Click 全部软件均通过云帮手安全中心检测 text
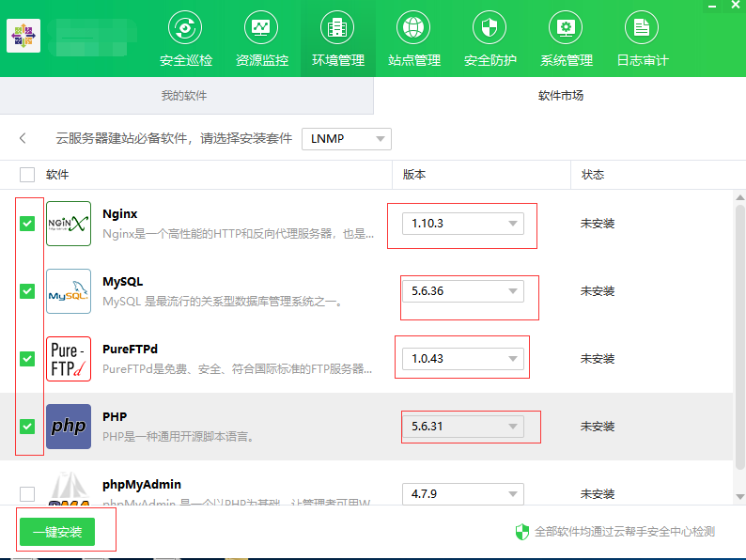Viewport: 746px width, 560px height. [625, 532]
